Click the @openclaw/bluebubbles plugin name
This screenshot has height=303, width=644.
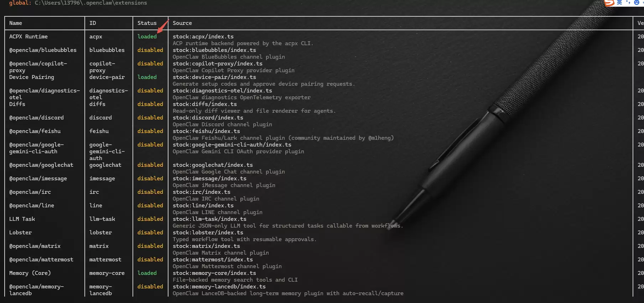coord(43,50)
